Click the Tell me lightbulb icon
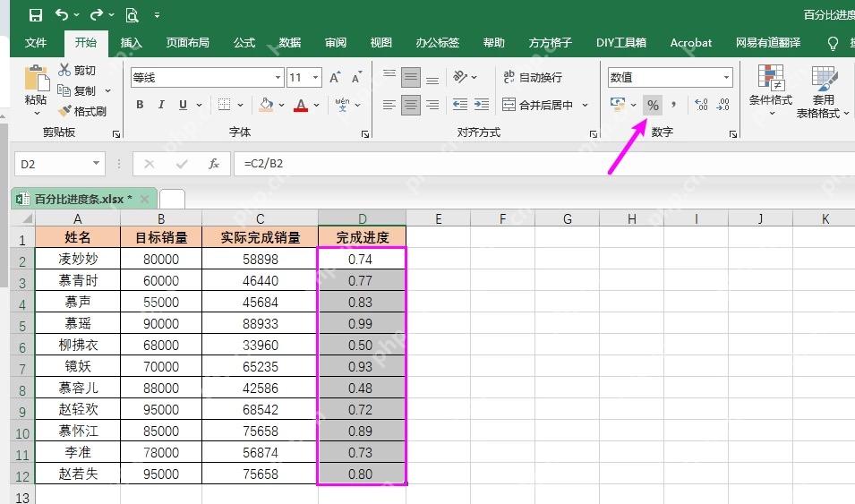This screenshot has width=855, height=504. click(833, 43)
